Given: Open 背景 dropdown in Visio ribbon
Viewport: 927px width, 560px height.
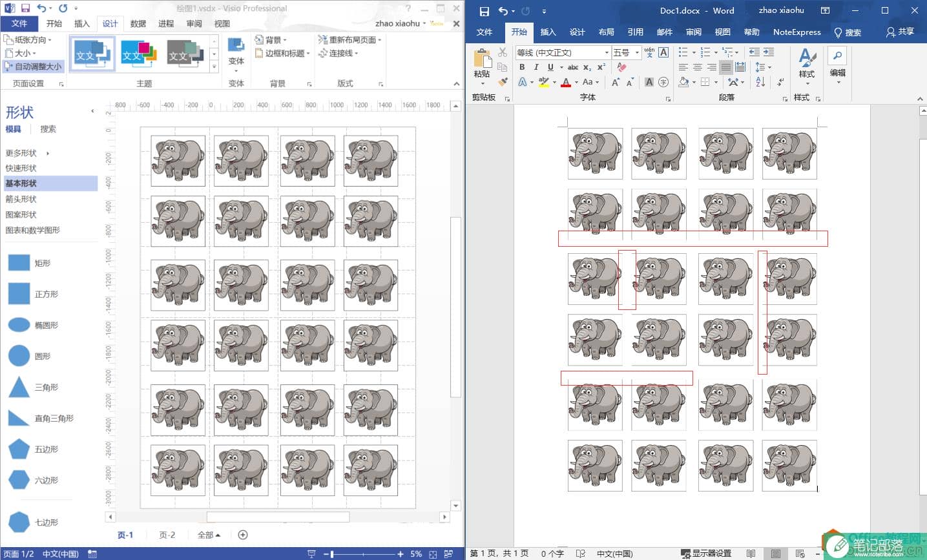Looking at the screenshot, I should pos(271,39).
